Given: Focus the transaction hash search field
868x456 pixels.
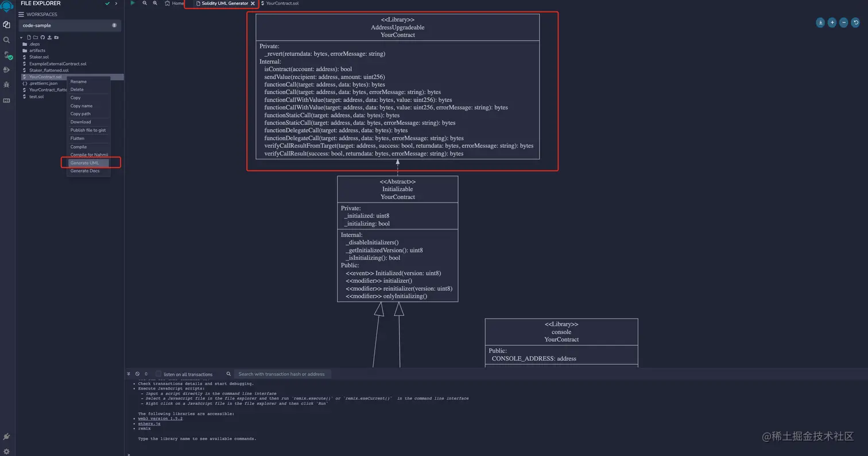Looking at the screenshot, I should 282,374.
